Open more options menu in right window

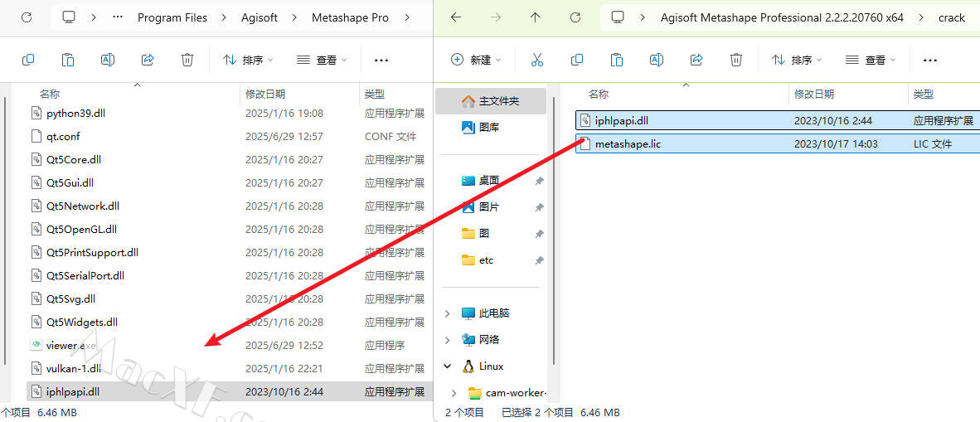tap(930, 60)
